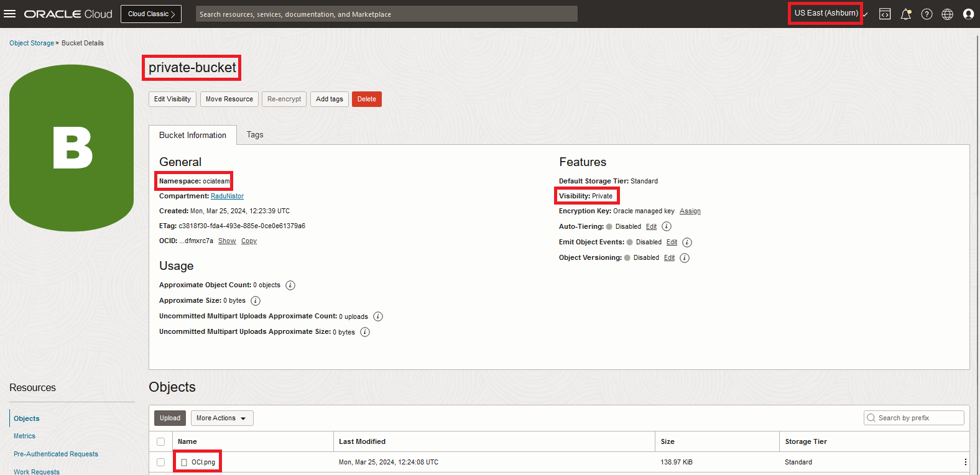Open the hamburger navigation menu
Screen dimensions: 980x475
pyautogui.click(x=10, y=14)
